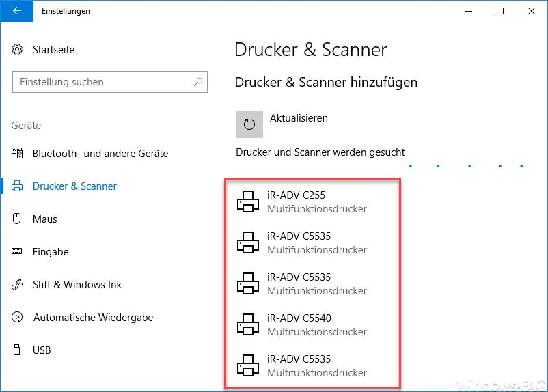Click the Aktualisieren label
The width and height of the screenshot is (548, 392).
pyautogui.click(x=299, y=118)
